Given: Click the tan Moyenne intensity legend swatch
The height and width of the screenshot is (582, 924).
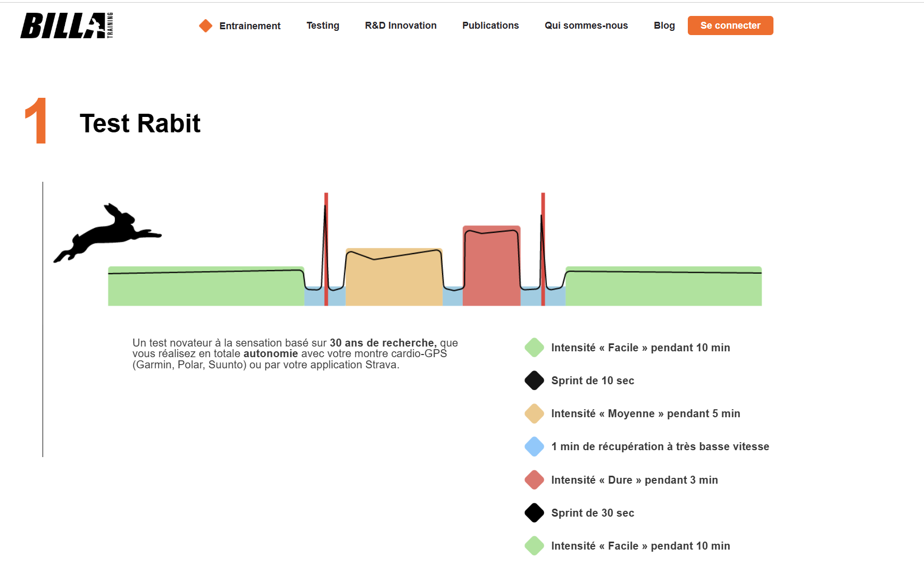Looking at the screenshot, I should coord(534,414).
